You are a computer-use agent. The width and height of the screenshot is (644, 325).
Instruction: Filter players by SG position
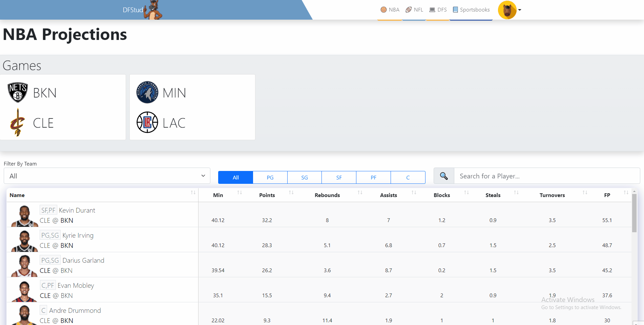pos(305,177)
